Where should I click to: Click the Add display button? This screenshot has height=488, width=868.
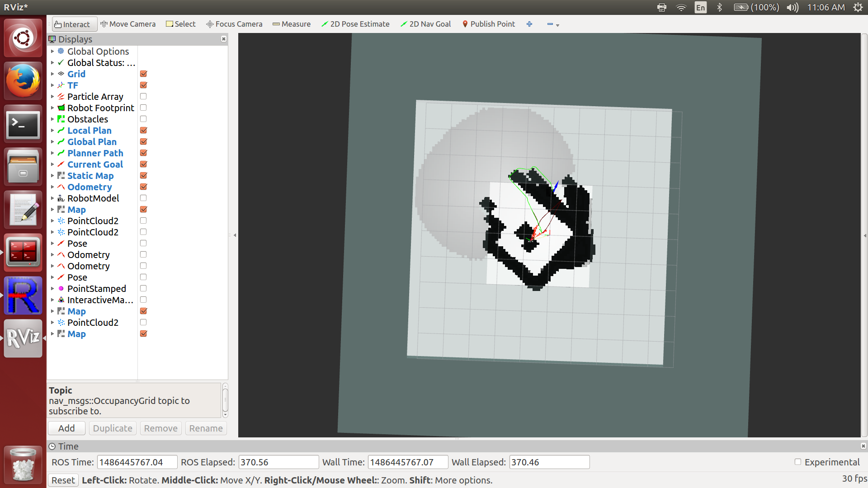pyautogui.click(x=66, y=428)
